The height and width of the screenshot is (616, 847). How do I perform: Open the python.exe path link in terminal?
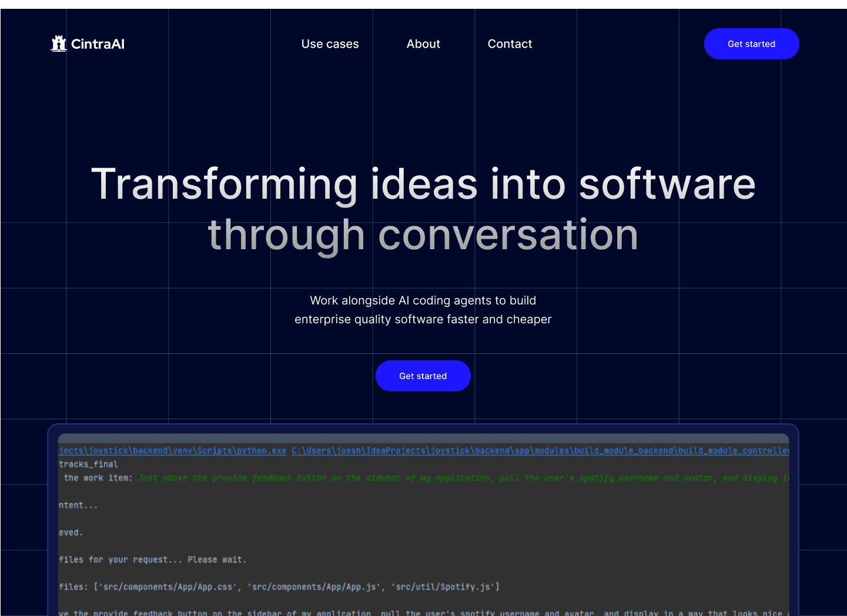point(173,451)
